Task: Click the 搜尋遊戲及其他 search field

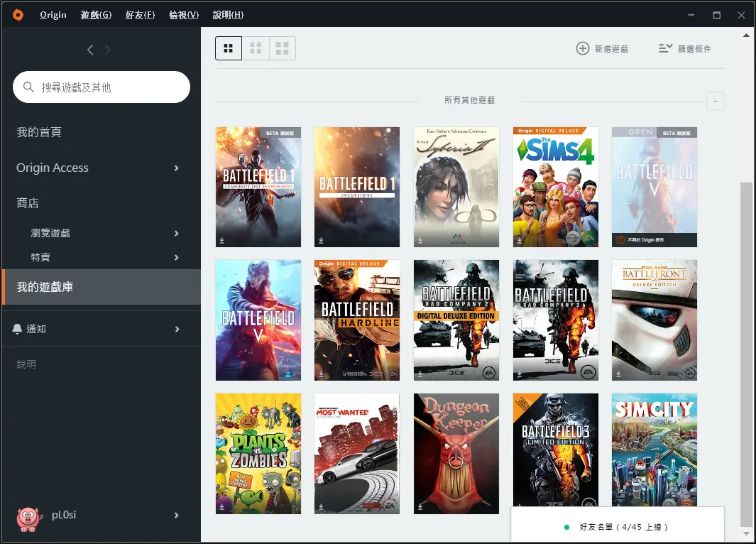Action: [x=102, y=87]
